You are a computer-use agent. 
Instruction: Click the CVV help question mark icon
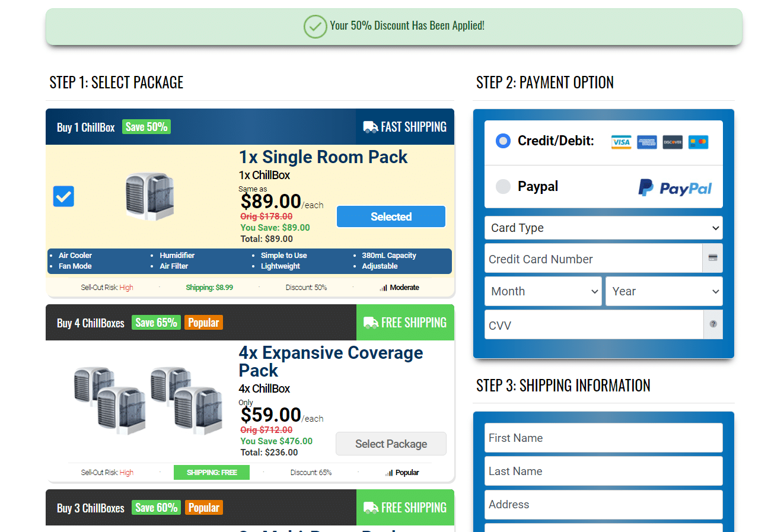point(713,324)
